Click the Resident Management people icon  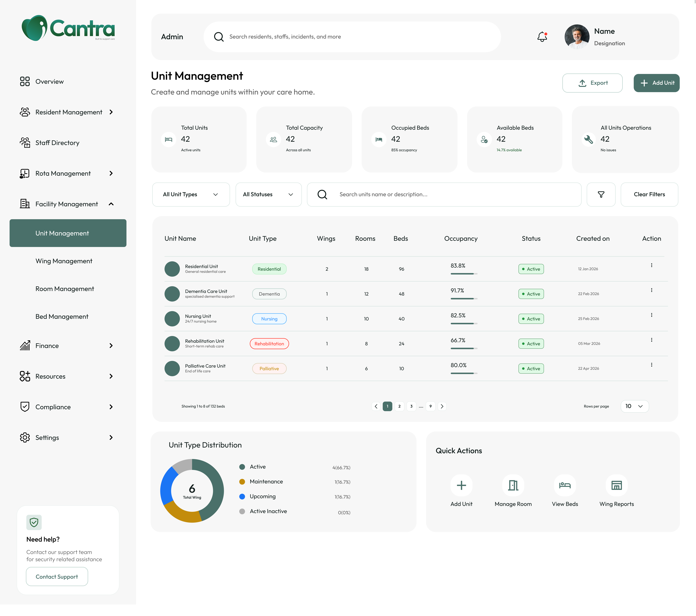tap(25, 112)
